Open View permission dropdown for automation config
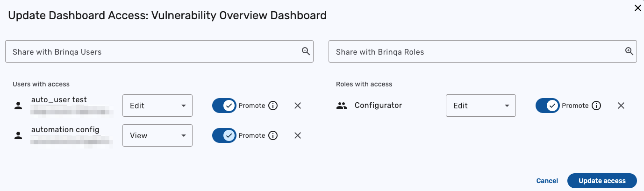 pos(157,135)
